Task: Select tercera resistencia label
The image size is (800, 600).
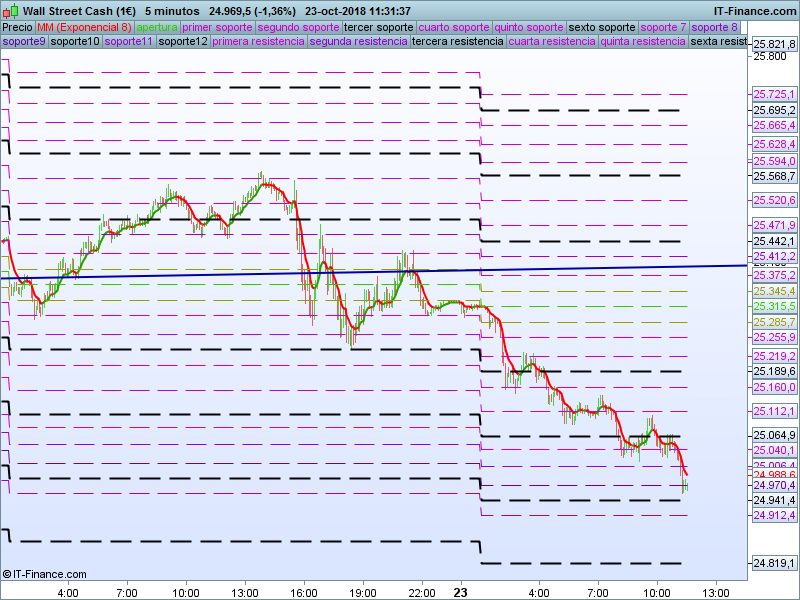Action: point(458,41)
